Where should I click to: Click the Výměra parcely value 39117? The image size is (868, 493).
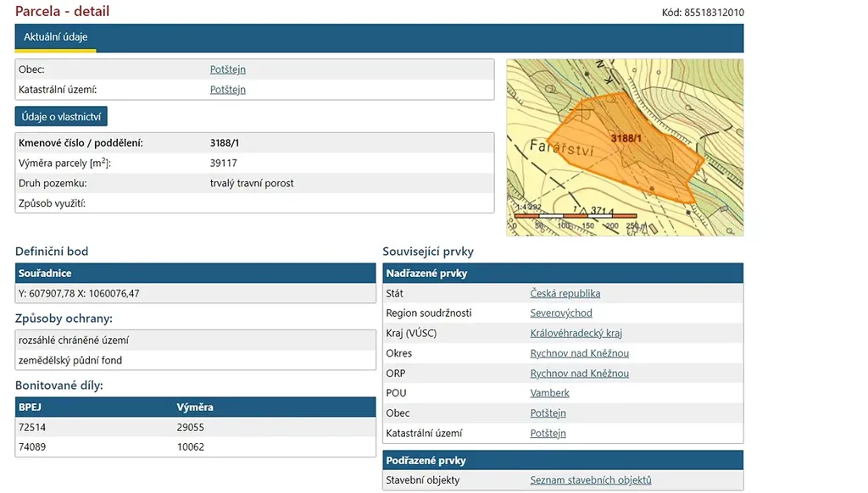(x=224, y=163)
